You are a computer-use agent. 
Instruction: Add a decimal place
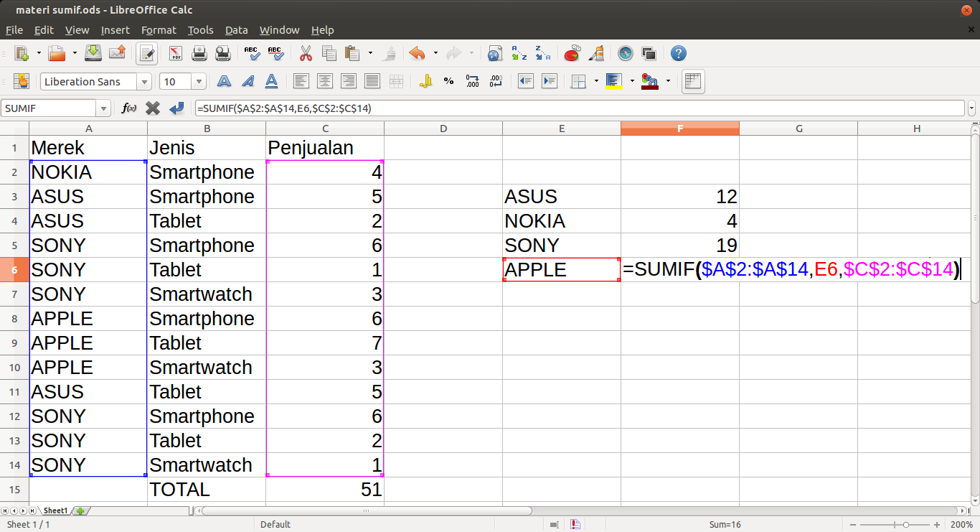472,81
